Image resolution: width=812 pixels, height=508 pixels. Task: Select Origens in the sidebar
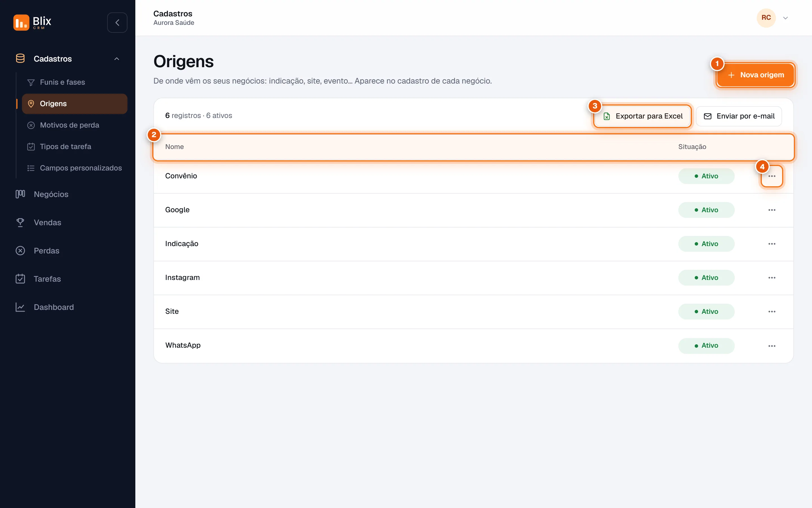pyautogui.click(x=74, y=104)
